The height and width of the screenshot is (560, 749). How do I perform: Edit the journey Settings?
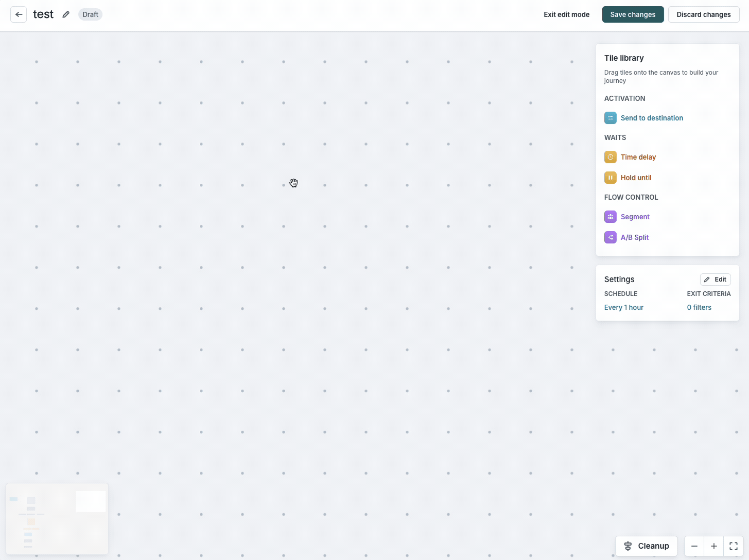[x=716, y=279]
